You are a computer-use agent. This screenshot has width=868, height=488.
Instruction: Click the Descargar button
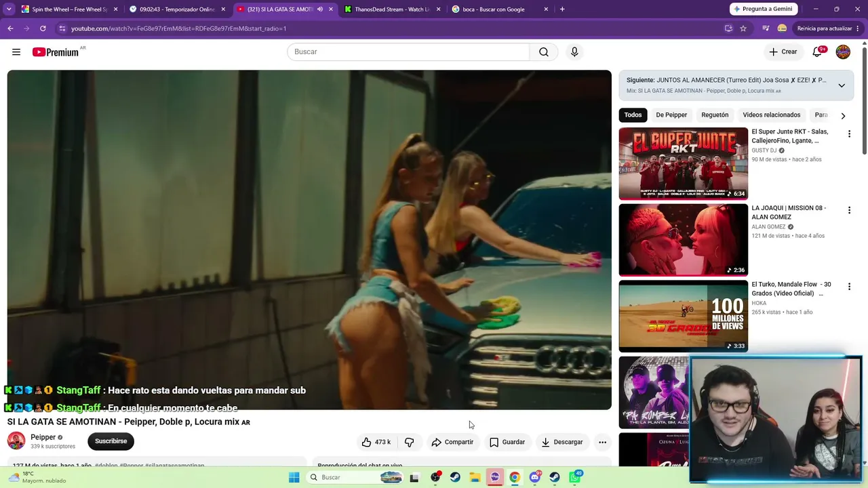coord(562,442)
